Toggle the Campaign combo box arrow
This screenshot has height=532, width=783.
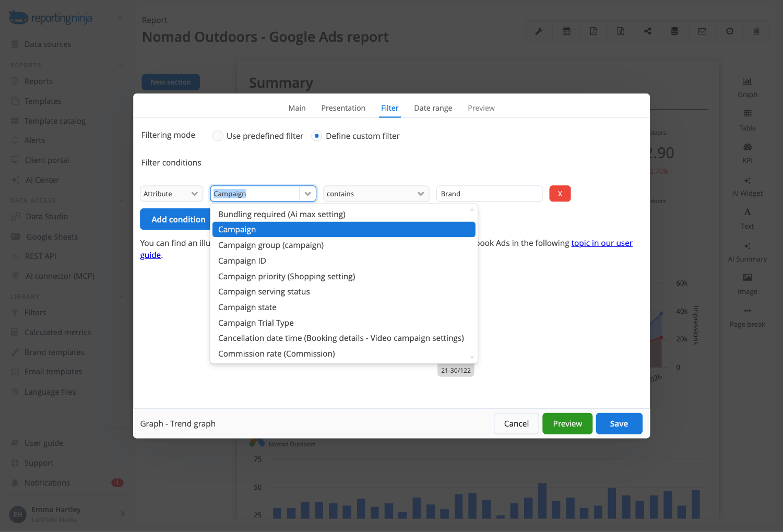tap(308, 194)
